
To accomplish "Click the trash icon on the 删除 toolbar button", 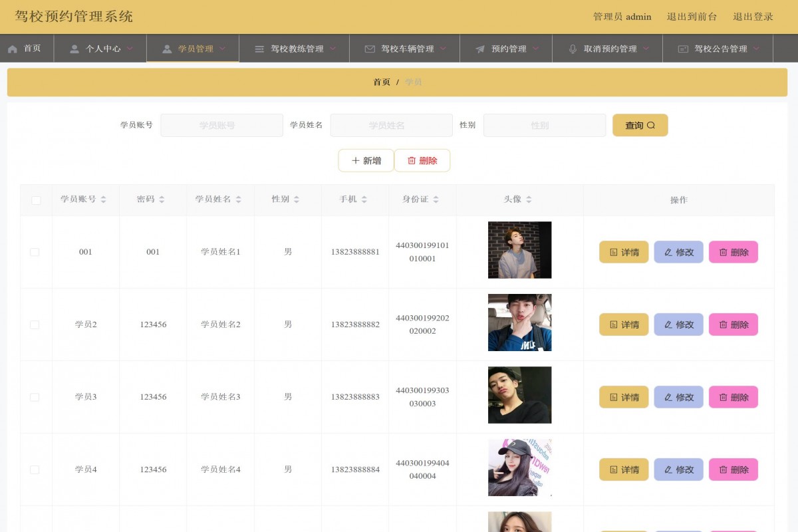I will (x=410, y=160).
